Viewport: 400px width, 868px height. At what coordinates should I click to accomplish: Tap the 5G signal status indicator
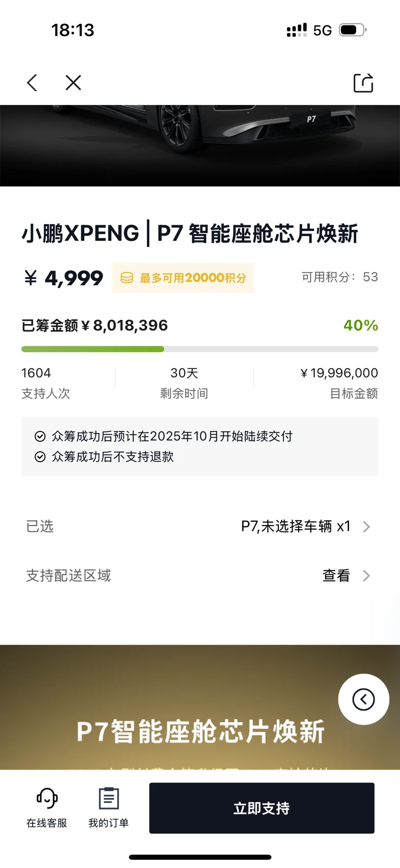click(322, 31)
